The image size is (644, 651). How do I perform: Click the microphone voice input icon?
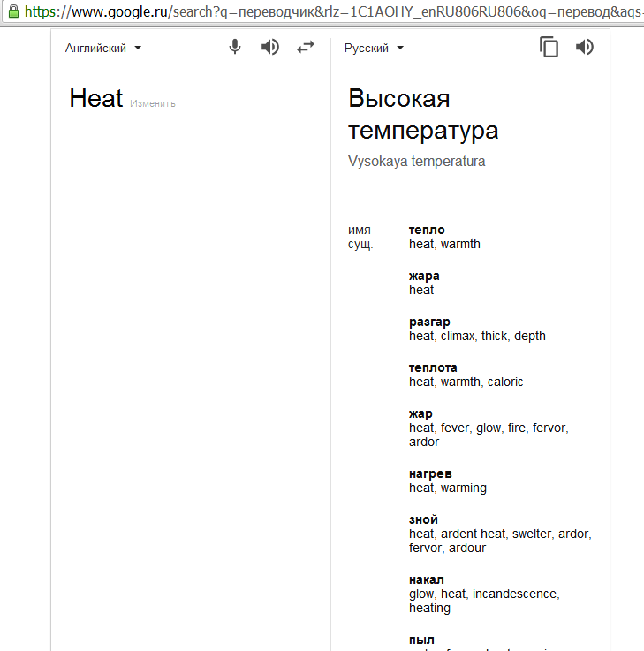[235, 48]
